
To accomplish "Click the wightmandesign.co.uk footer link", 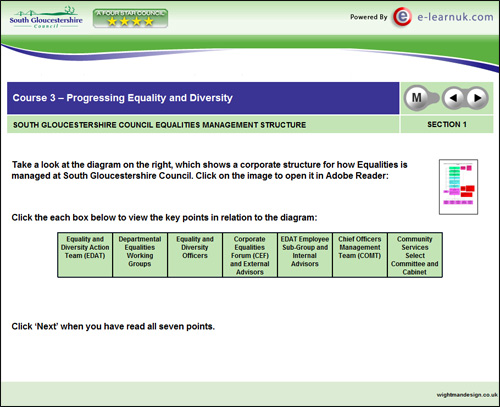I will [467, 395].
